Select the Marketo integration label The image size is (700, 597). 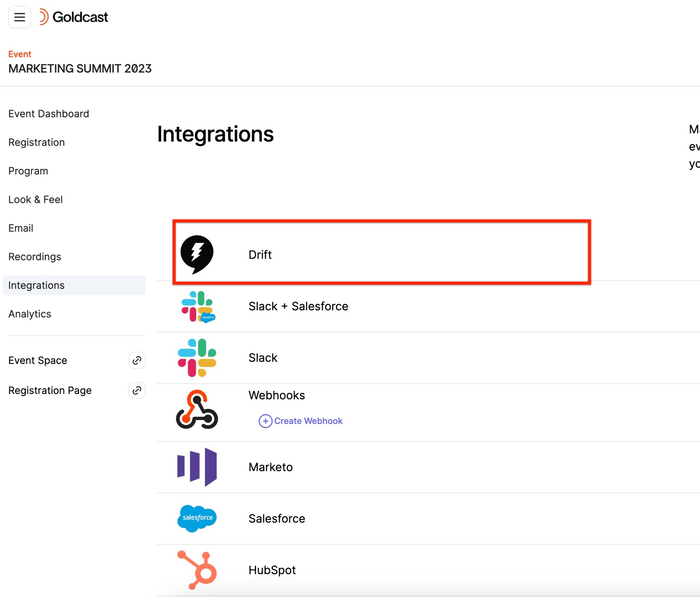pyautogui.click(x=271, y=467)
